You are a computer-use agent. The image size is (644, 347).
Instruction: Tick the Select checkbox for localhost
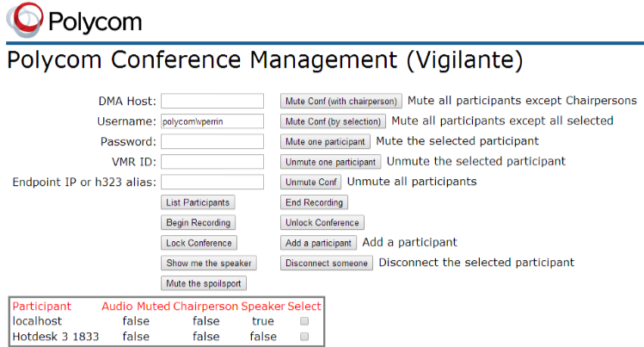coord(304,321)
